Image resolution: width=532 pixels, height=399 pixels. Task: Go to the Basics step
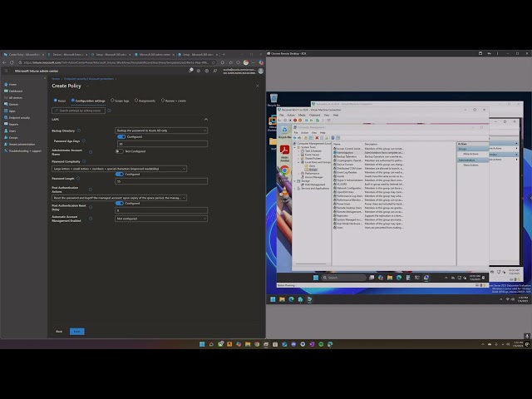tap(60, 101)
